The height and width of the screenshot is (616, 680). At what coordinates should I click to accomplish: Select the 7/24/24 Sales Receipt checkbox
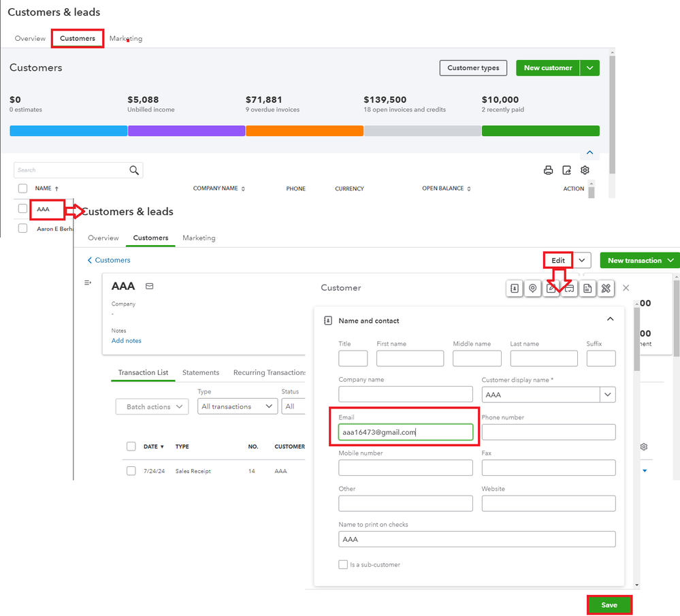tap(131, 471)
